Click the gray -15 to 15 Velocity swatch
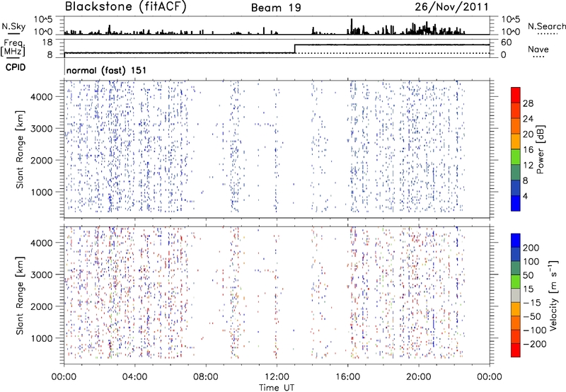 tap(516, 295)
